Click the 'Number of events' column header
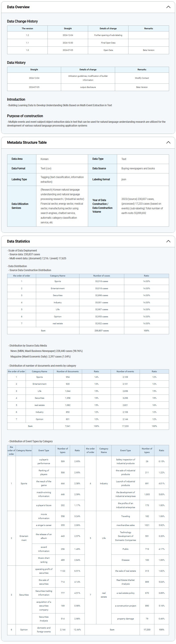 [x=125, y=371]
